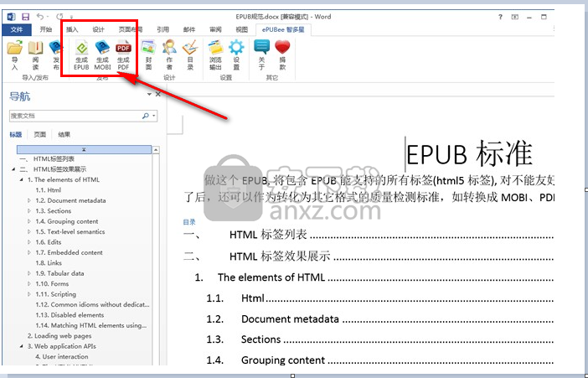Collapse 二、HTML标签效果展示 in navigation tree
The image size is (588, 378).
pos(13,169)
